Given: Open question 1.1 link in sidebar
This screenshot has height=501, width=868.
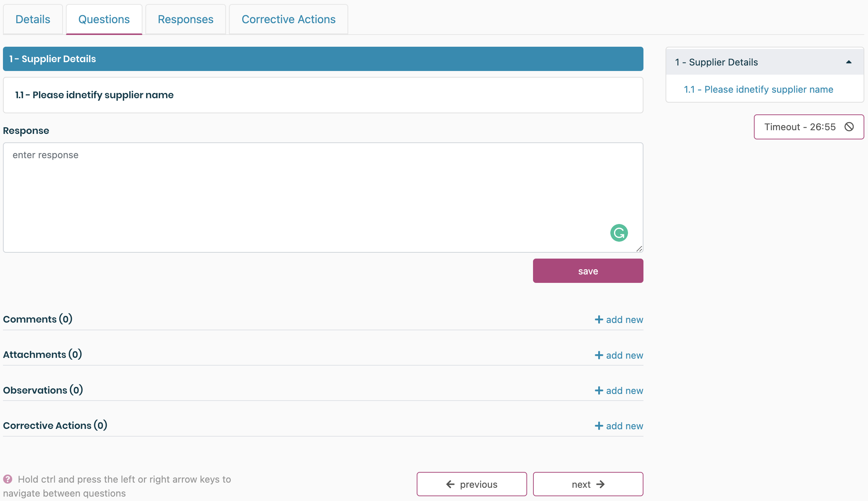Looking at the screenshot, I should click(x=758, y=89).
